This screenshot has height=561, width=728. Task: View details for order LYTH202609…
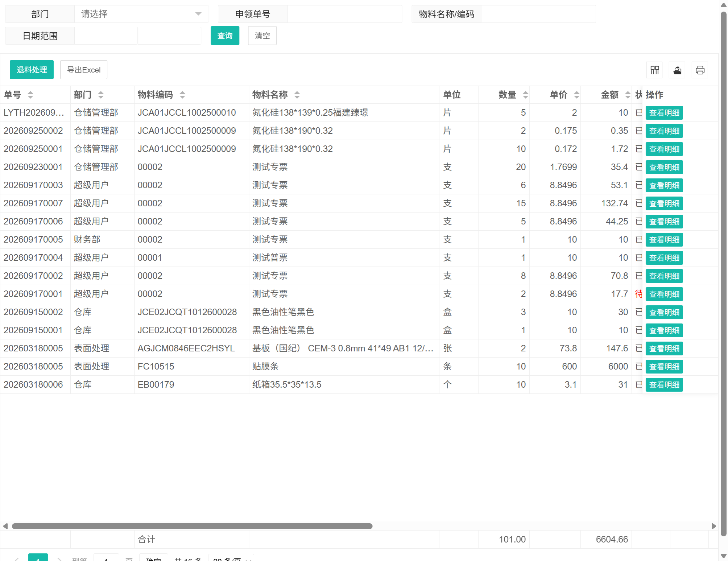pyautogui.click(x=664, y=113)
